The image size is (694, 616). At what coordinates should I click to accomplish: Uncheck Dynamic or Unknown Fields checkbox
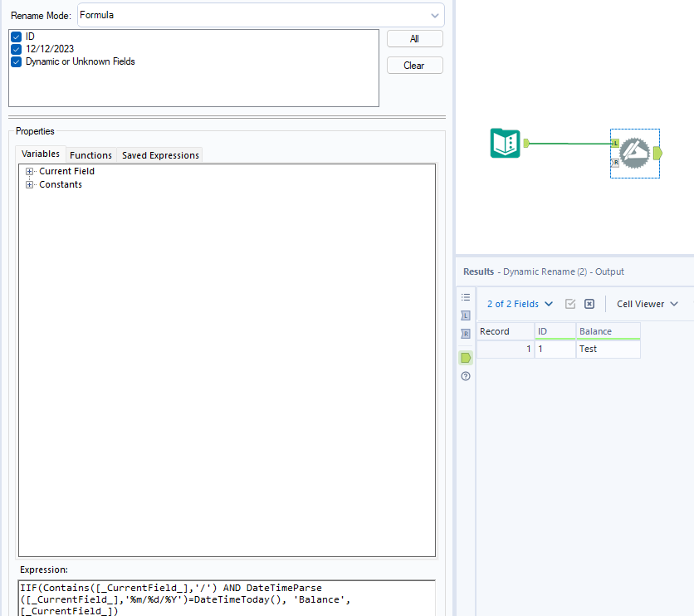click(17, 61)
